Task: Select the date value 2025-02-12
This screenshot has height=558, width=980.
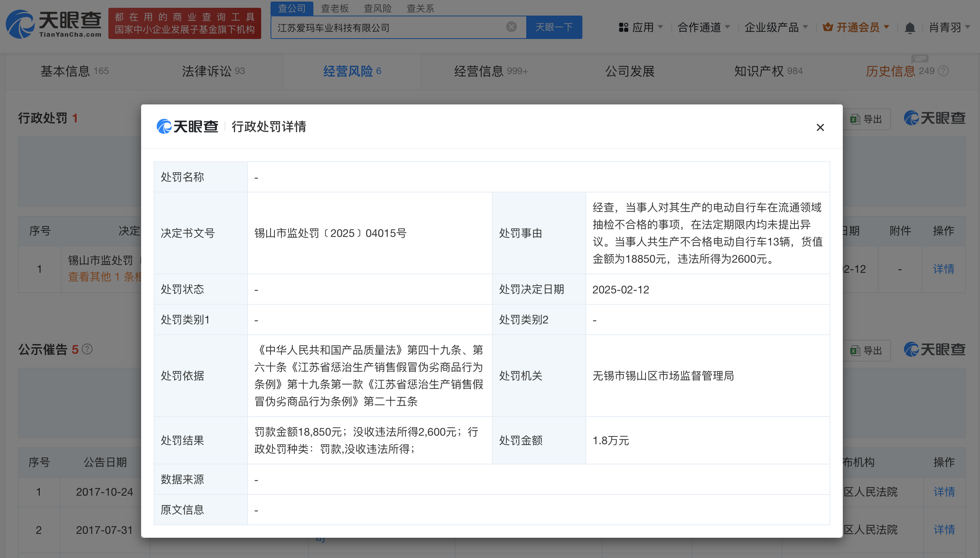Action: click(x=621, y=290)
